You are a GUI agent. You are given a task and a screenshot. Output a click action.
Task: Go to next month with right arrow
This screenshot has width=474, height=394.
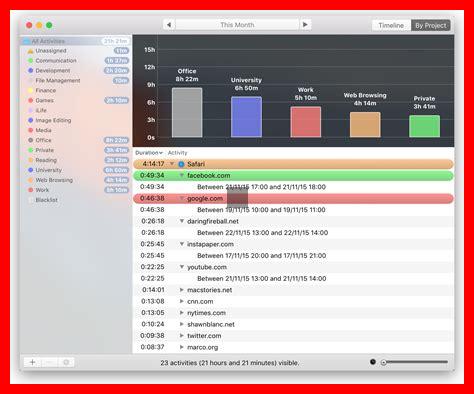point(305,25)
